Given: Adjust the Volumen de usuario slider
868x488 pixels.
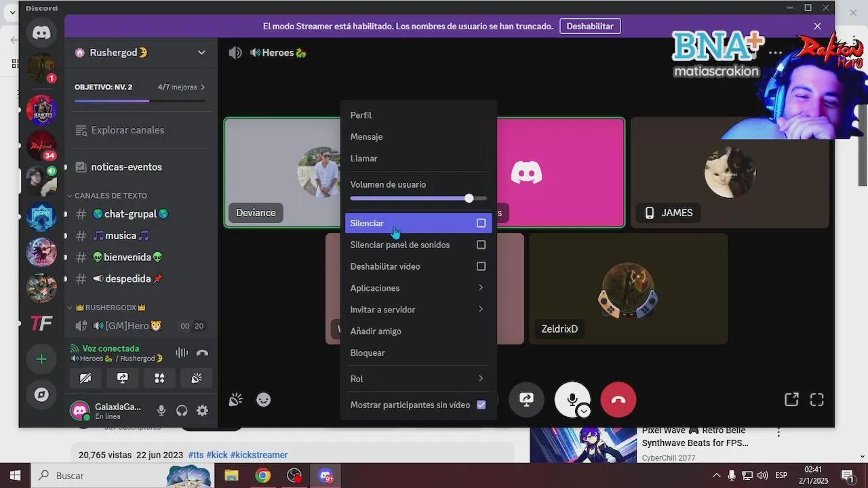Looking at the screenshot, I should click(469, 199).
